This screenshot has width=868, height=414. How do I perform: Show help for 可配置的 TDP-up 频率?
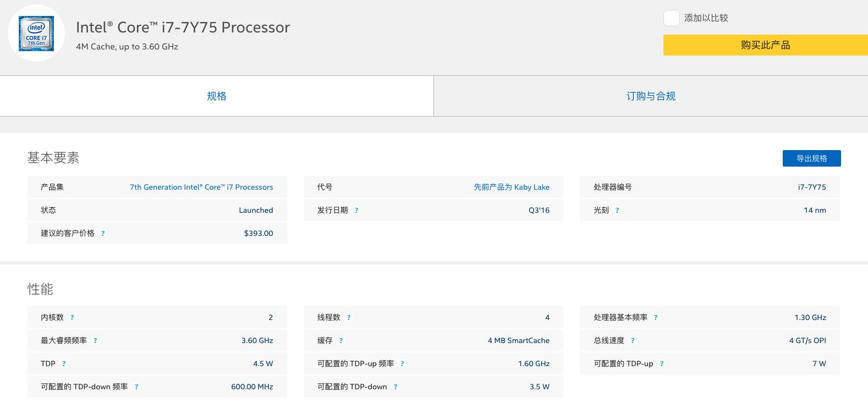tap(402, 364)
